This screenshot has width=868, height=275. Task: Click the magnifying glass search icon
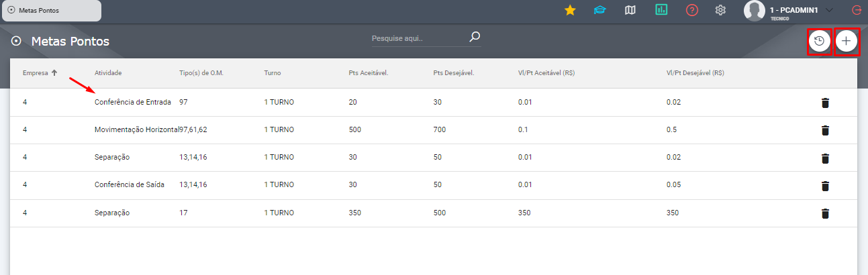point(475,37)
